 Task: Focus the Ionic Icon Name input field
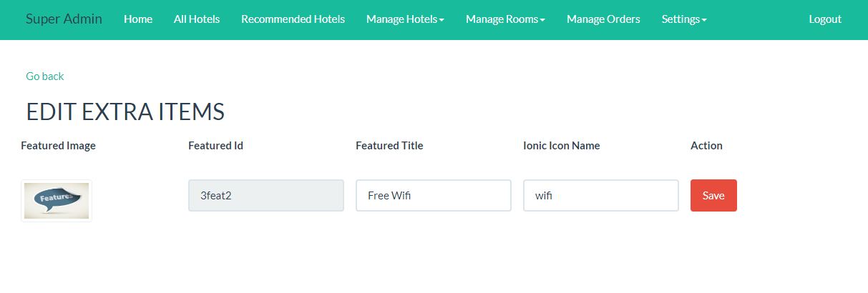(601, 195)
